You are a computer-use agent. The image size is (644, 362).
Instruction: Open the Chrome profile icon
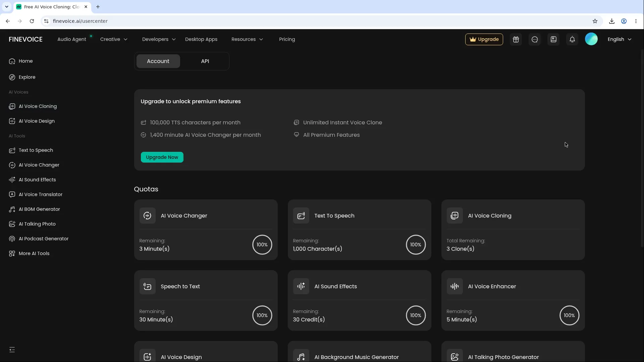624,21
